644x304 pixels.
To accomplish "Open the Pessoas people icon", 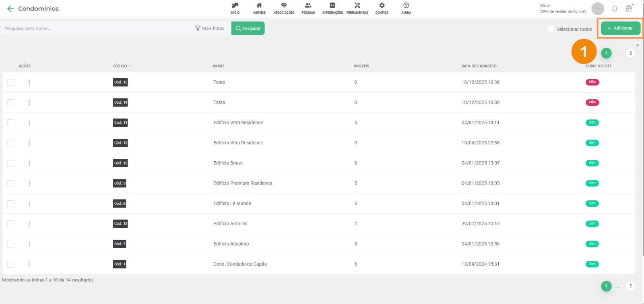I will coord(308,6).
